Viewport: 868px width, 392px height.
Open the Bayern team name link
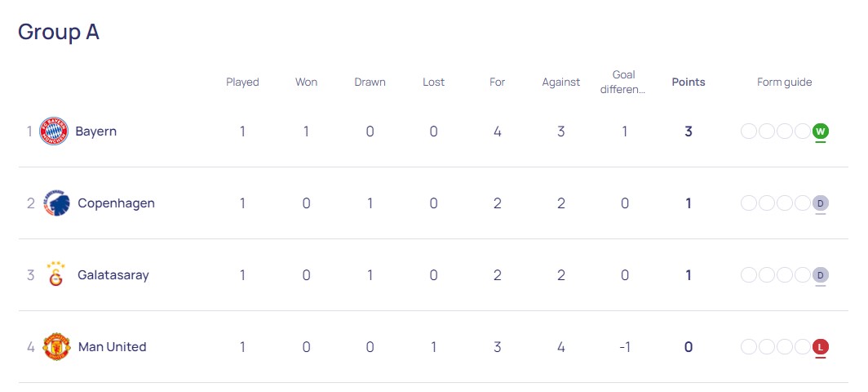tap(95, 131)
